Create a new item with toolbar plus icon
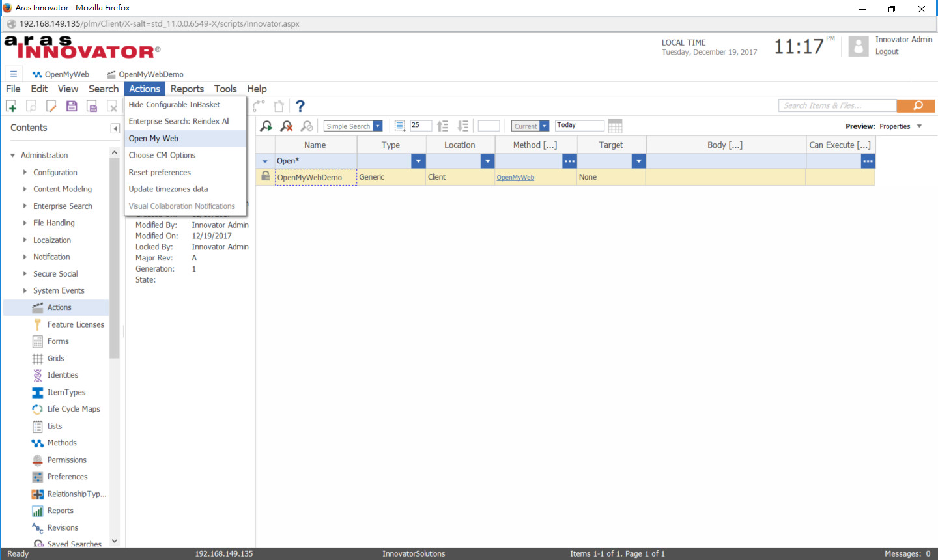This screenshot has width=938, height=560. click(11, 106)
